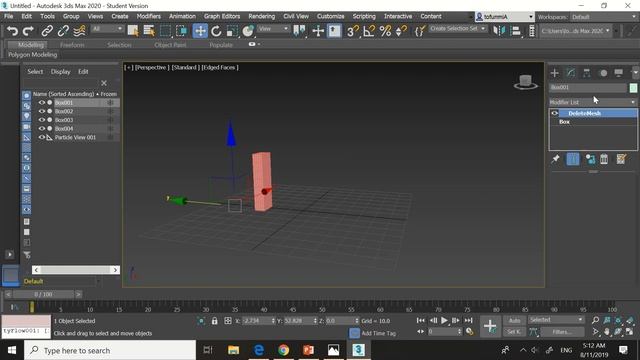Go to End of animation button
This screenshot has height=360, width=640.
click(468, 320)
